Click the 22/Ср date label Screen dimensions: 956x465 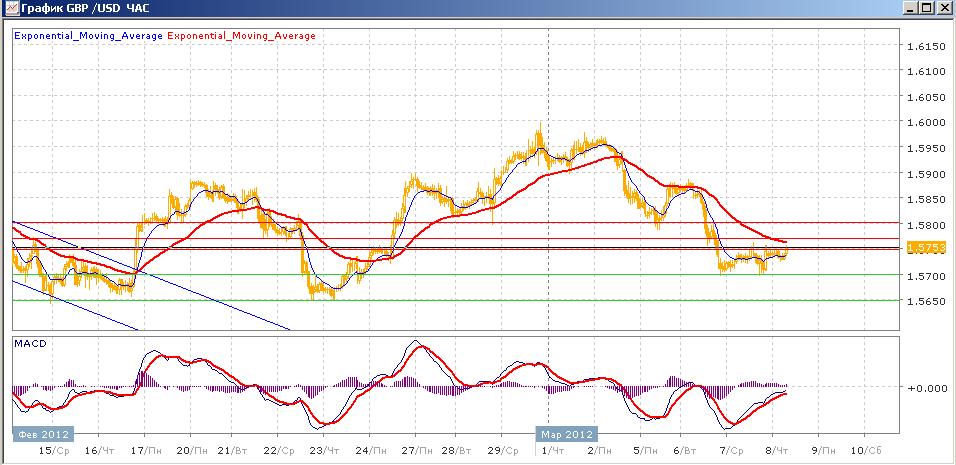279,451
